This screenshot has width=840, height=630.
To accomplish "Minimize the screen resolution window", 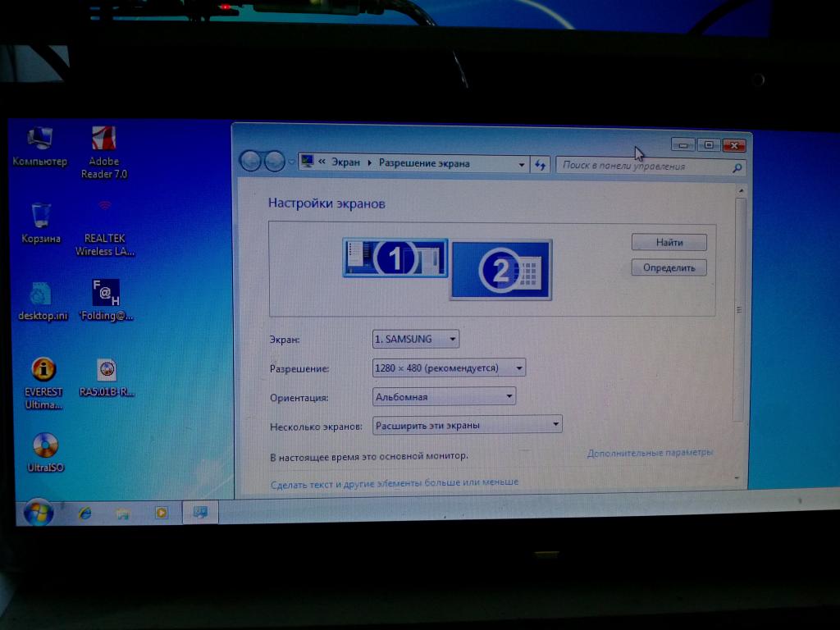I will point(683,144).
